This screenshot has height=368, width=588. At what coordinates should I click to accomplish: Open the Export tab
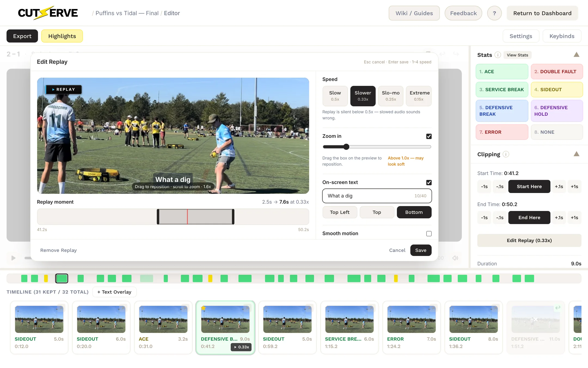coord(22,36)
